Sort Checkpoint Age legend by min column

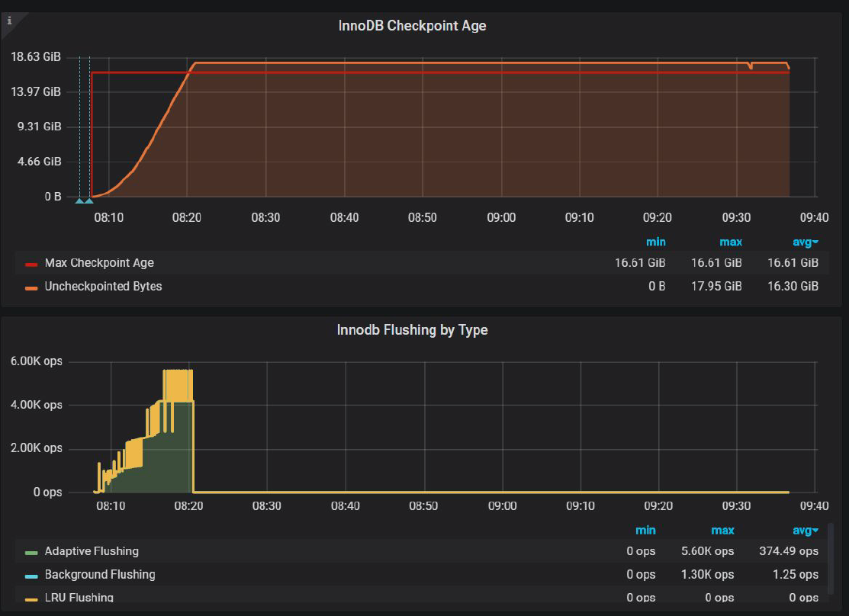click(655, 242)
